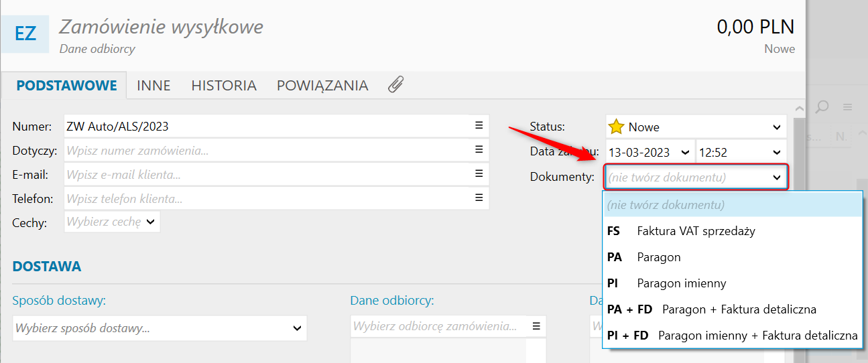Viewport: 868px width, 363px height.
Task: Click the paperclip attachments icon
Action: [x=395, y=85]
